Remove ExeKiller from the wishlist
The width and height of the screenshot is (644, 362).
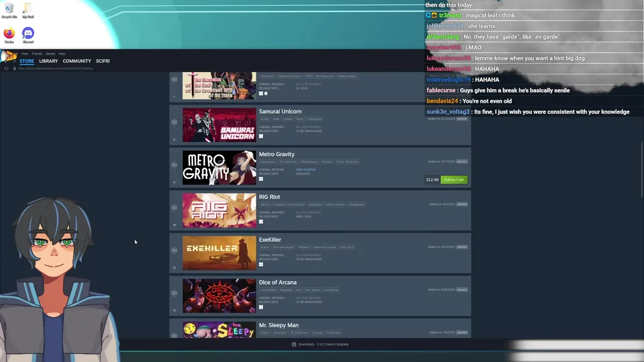462,247
